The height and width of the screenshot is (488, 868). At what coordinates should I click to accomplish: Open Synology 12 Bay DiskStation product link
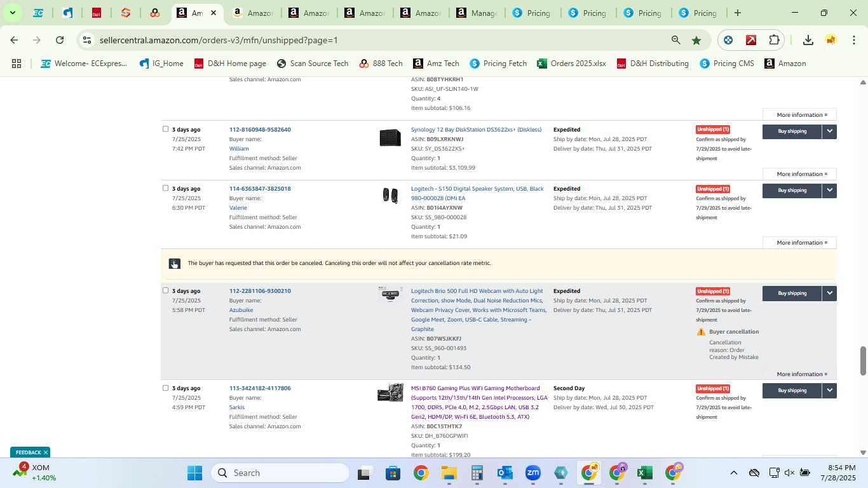pyautogui.click(x=476, y=130)
